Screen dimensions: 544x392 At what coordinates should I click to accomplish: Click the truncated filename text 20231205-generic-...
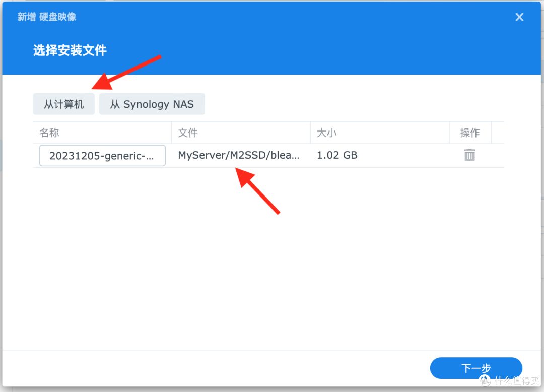(x=102, y=155)
